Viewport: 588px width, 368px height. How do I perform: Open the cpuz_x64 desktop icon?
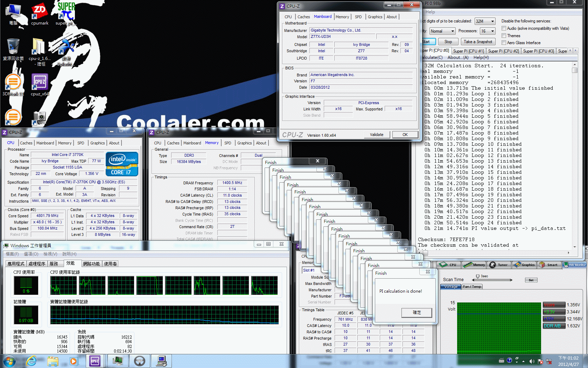coord(40,85)
